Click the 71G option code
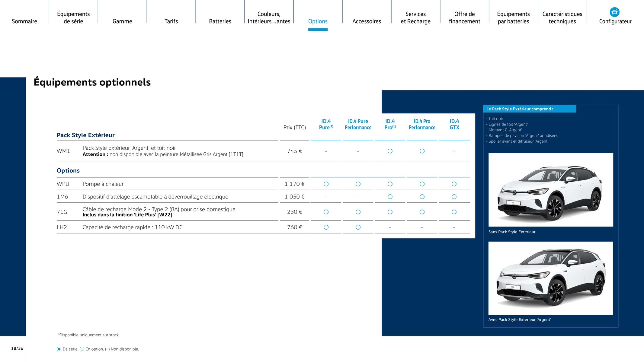The image size is (644, 362). tap(62, 212)
